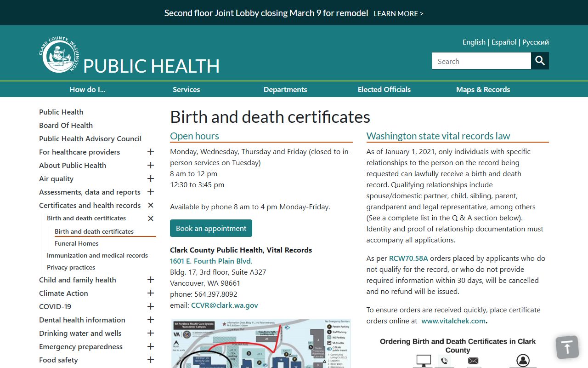
Task: Expand Emergency preparedness section
Action: click(150, 346)
